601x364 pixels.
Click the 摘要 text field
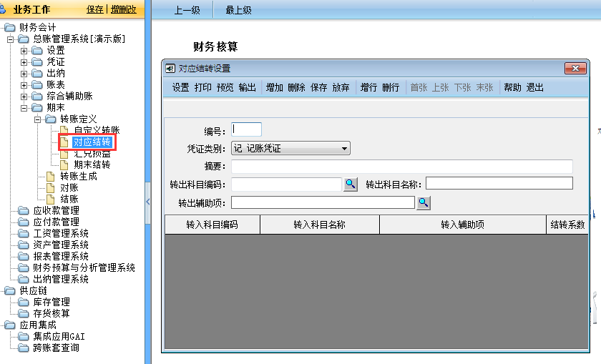(401, 167)
